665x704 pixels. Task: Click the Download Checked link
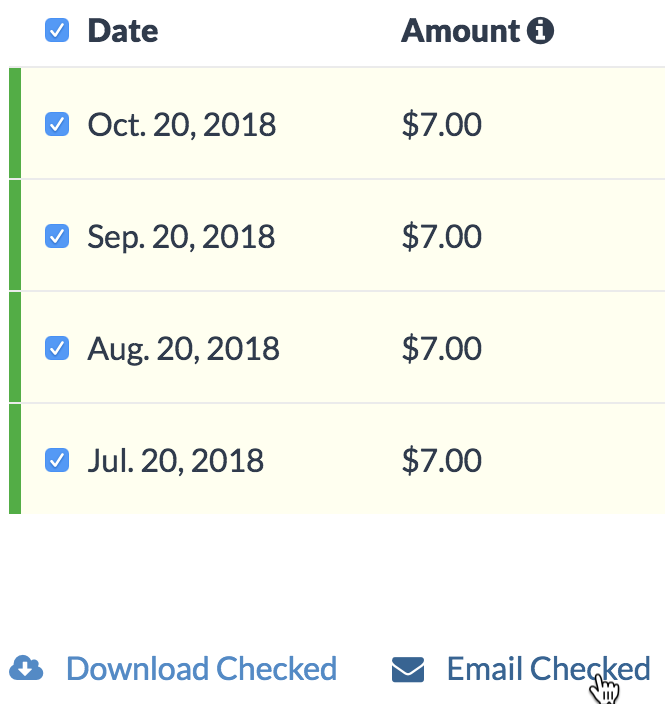coord(201,668)
